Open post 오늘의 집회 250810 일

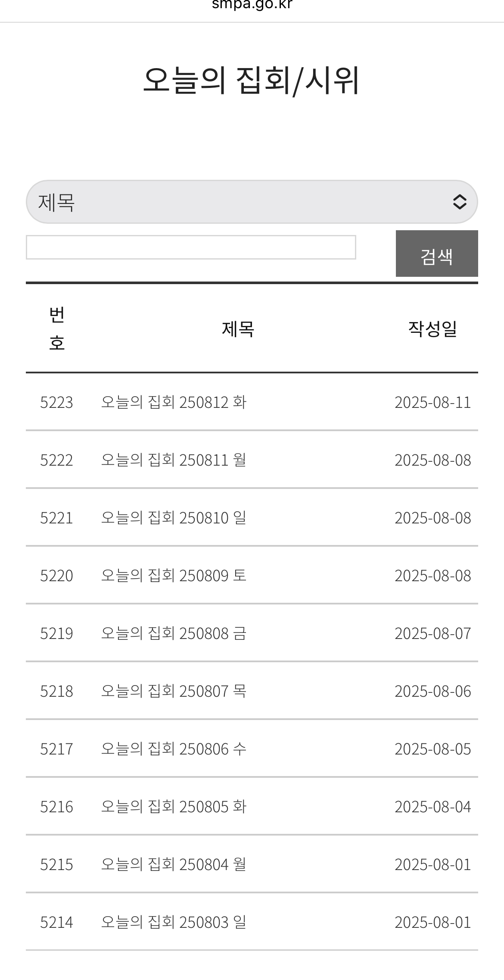click(174, 518)
